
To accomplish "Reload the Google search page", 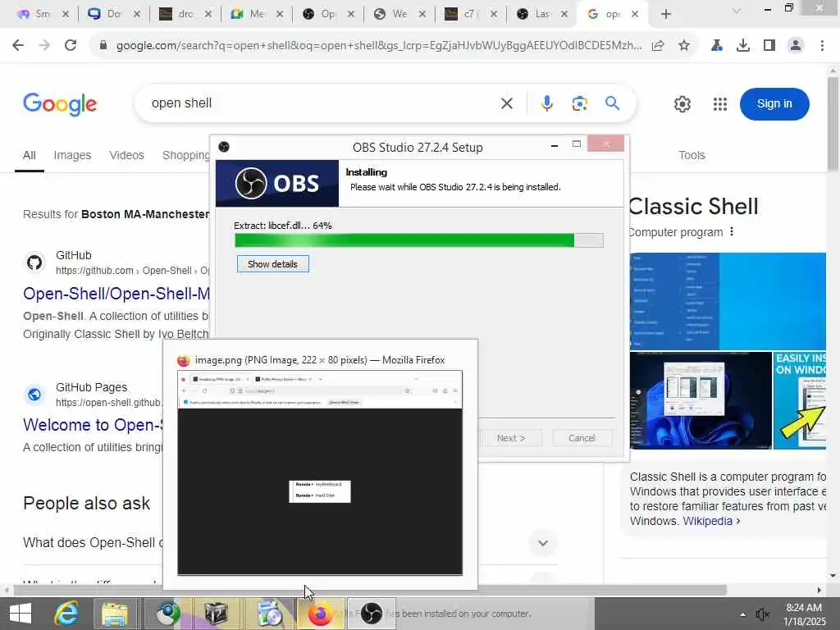I will tap(71, 46).
